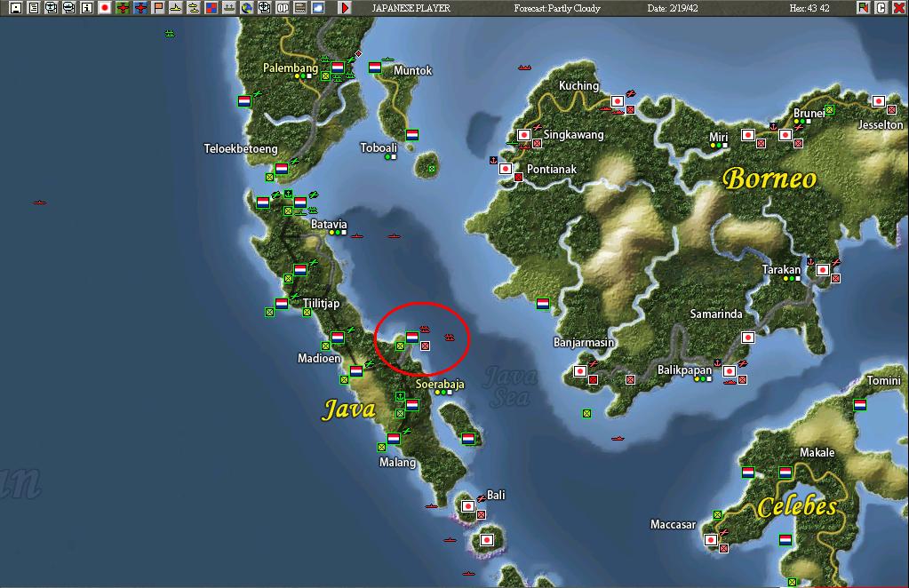Click the 'Date: 2/19/42' status text
Screen dimensions: 909x588
[x=673, y=8]
